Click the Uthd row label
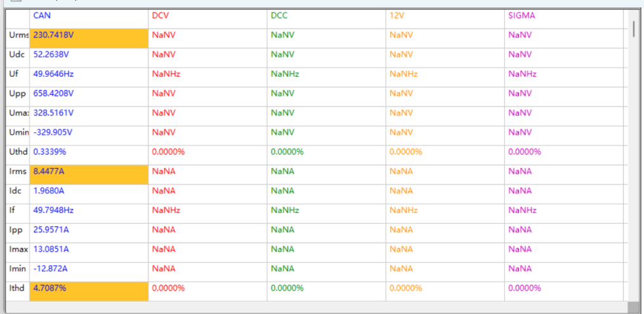The width and height of the screenshot is (644, 314). coord(17,152)
